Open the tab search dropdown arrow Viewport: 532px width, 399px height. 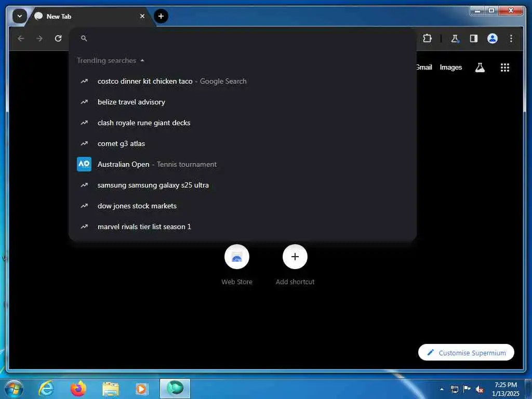pyautogui.click(x=20, y=16)
